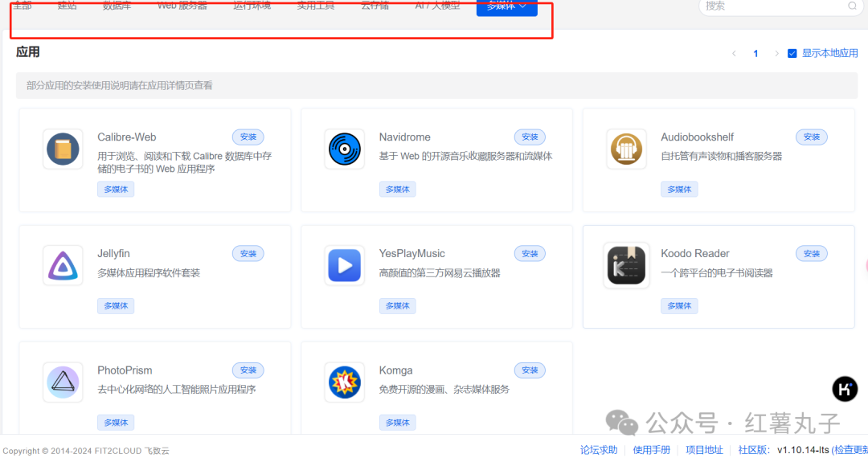Click the 多媒体 tag under Jellyfin
The image size is (868, 458).
116,306
